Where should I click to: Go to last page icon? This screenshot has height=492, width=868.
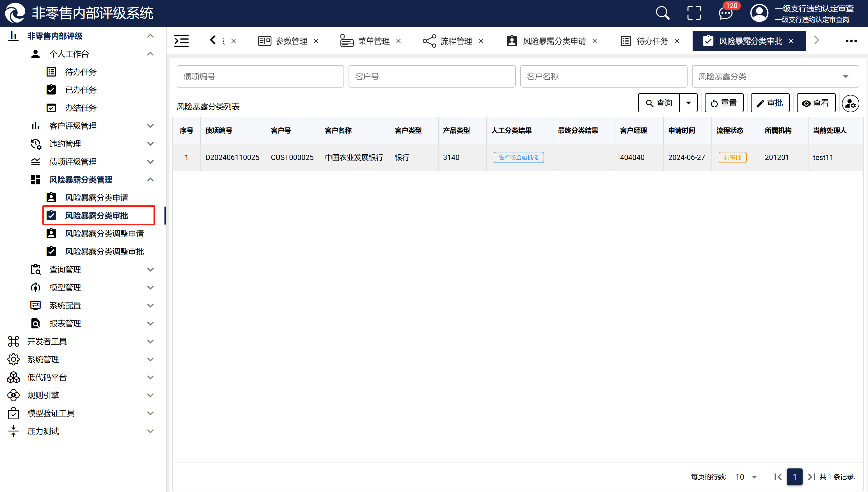coord(811,477)
